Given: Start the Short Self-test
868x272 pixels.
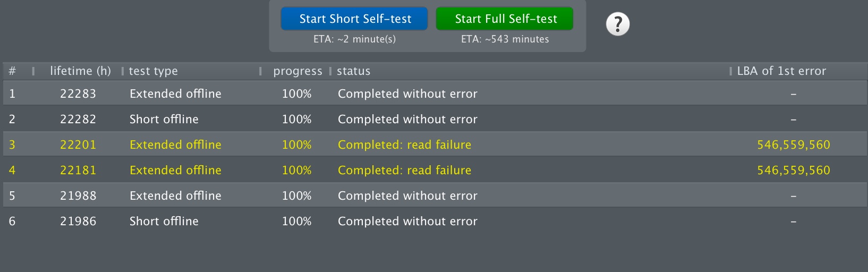Looking at the screenshot, I should [354, 19].
